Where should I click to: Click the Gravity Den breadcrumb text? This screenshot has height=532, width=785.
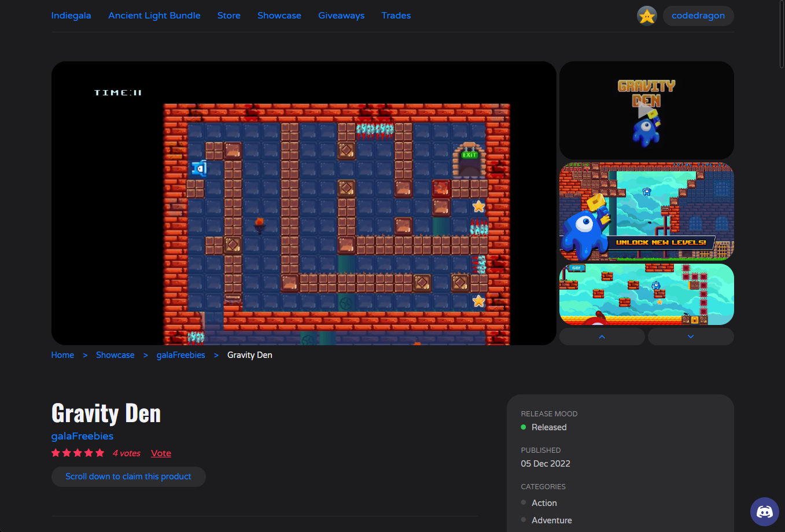pos(250,355)
